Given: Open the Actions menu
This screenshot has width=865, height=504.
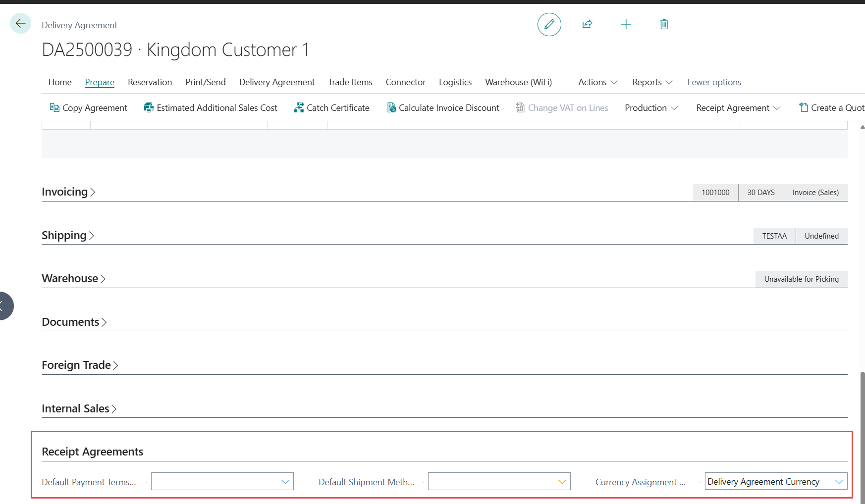Looking at the screenshot, I should pyautogui.click(x=597, y=82).
